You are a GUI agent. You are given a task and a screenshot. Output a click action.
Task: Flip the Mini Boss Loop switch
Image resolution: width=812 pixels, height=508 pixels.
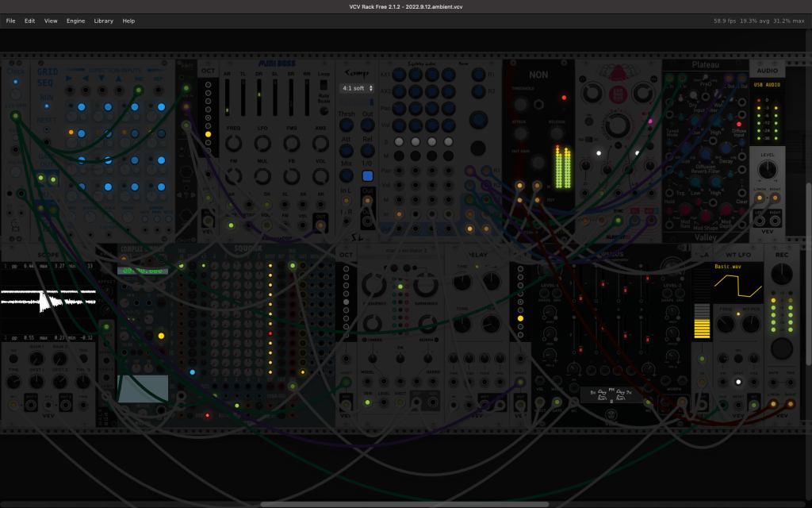(324, 84)
